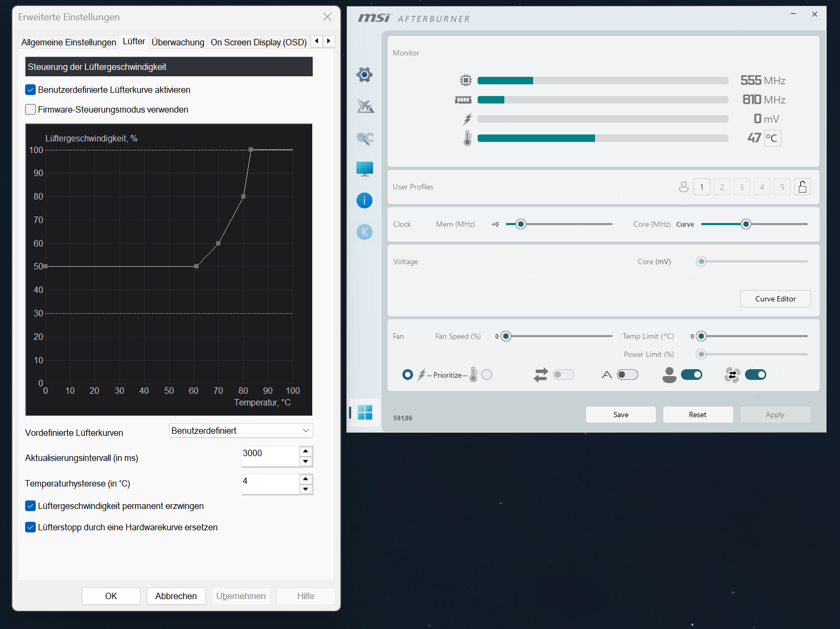
Task: Click the MSI dragon jet sidebar icon
Action: (x=365, y=106)
